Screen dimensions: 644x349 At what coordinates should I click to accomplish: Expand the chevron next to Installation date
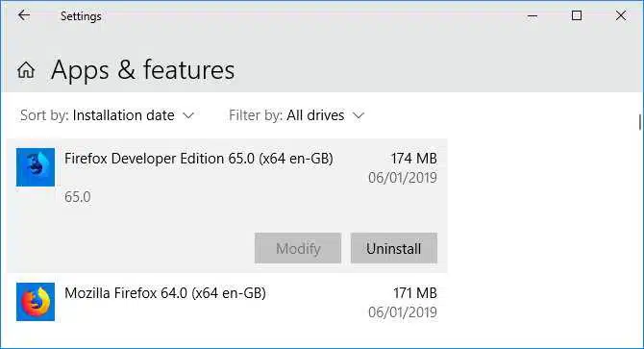coord(188,115)
